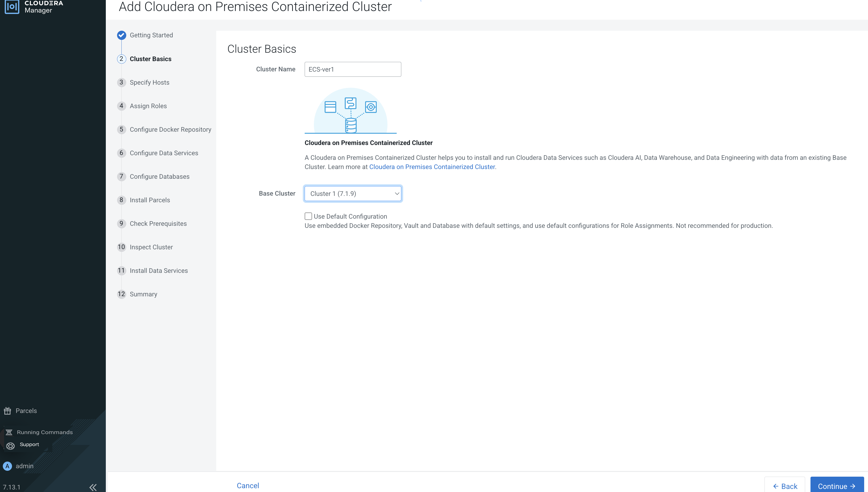Collapse sidebar with double chevron icon

point(93,487)
